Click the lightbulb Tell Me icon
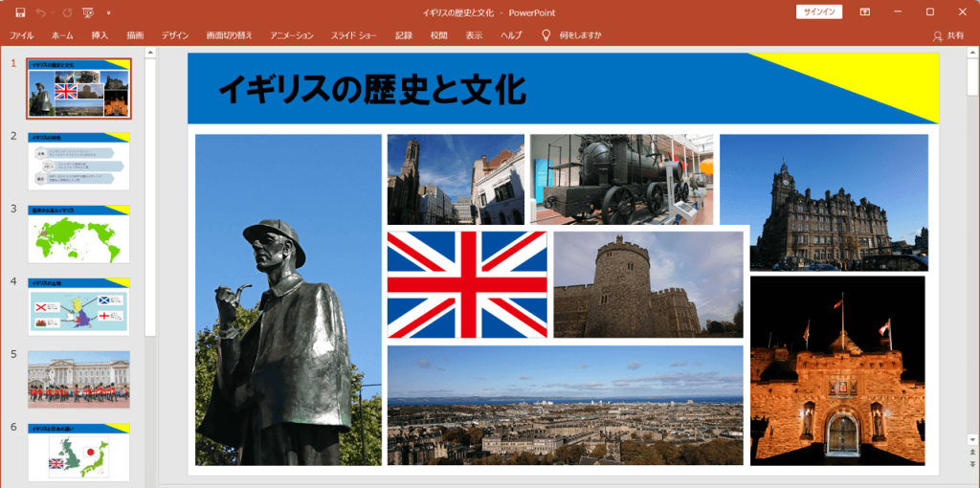The image size is (980, 488). point(546,35)
